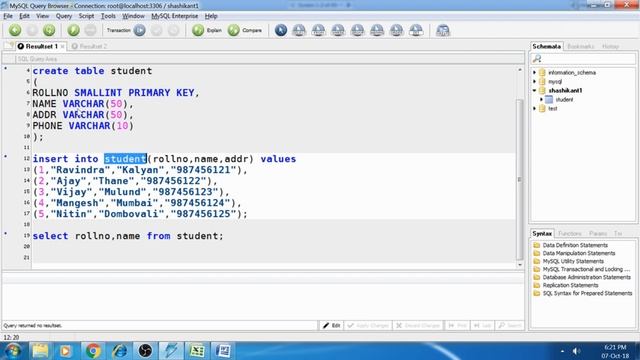The image size is (640, 360).
Task: Choose the SET clause builder tool icon
Action: tap(416, 30)
